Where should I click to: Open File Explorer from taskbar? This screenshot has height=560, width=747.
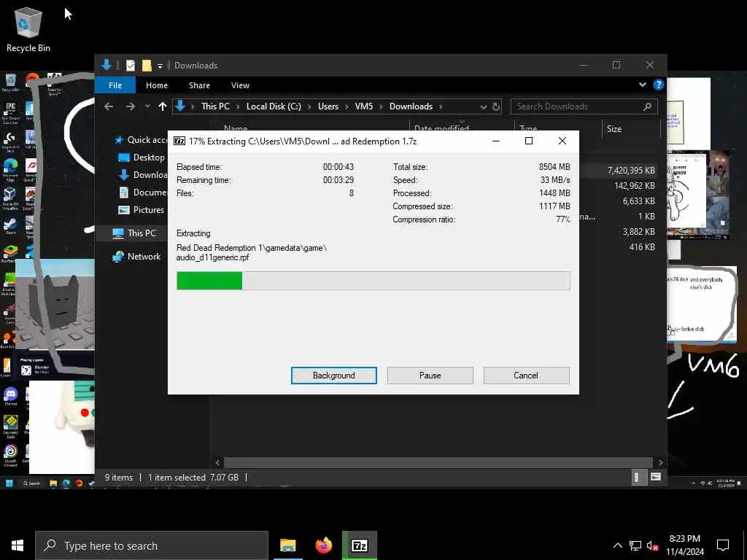tap(287, 545)
